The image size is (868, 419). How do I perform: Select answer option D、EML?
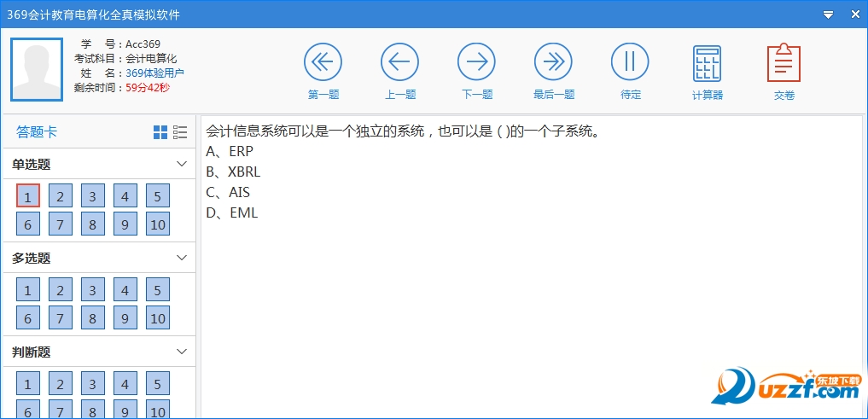coord(232,212)
